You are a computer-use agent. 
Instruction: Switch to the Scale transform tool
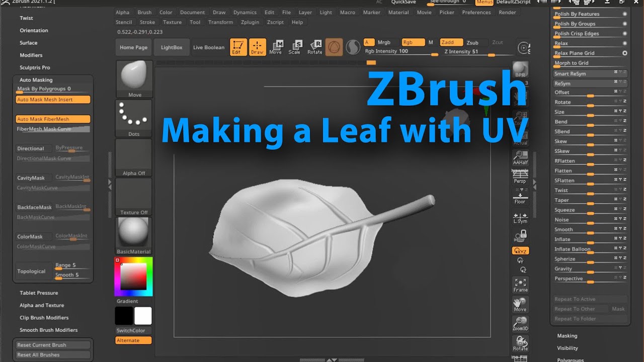pos(295,47)
